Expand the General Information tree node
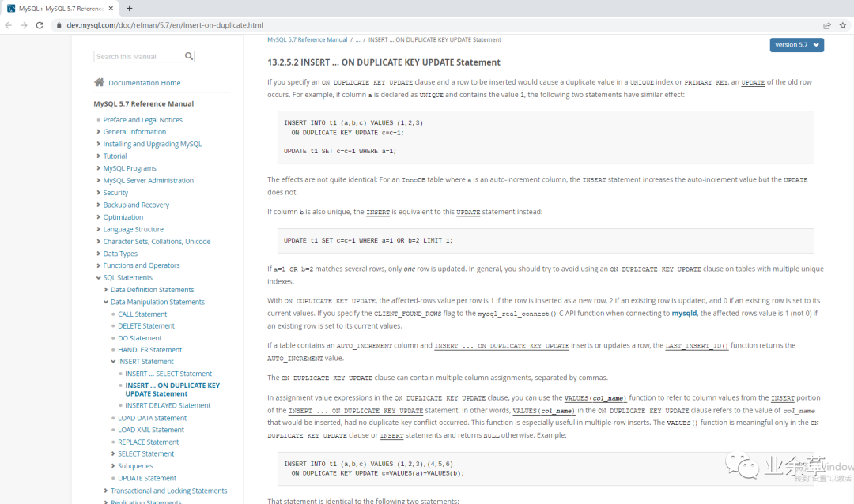The image size is (854, 504). pos(98,132)
